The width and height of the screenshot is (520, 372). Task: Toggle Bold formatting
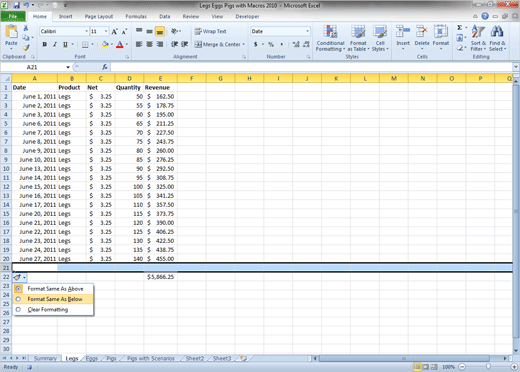(x=44, y=44)
